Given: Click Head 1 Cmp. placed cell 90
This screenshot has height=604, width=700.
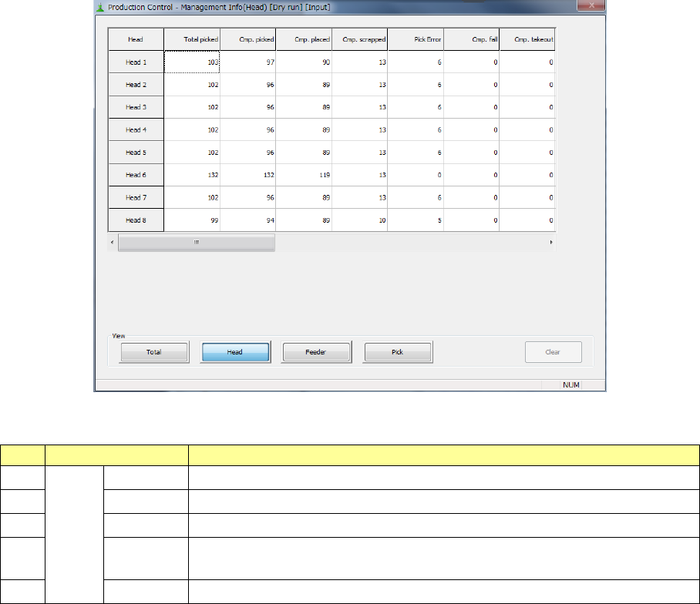Looking at the screenshot, I should coord(304,62).
